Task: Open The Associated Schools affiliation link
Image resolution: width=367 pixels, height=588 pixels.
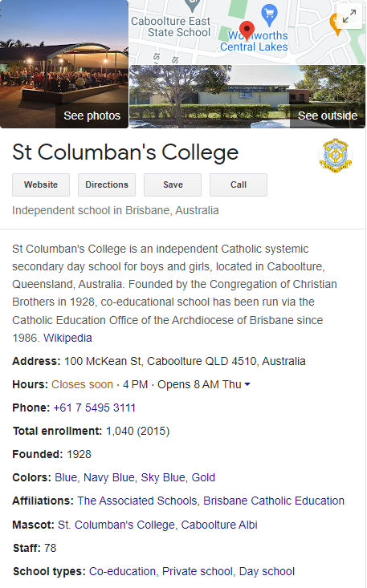Action: tap(137, 501)
